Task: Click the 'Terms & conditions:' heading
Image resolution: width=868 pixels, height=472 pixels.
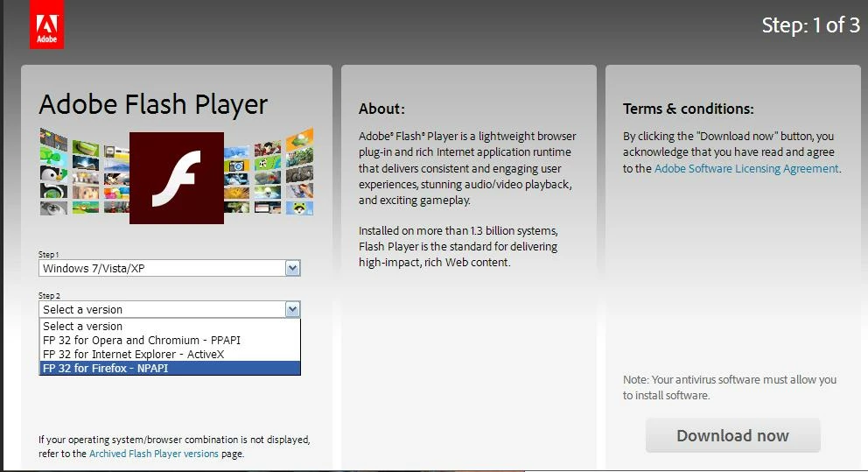Action: point(688,109)
